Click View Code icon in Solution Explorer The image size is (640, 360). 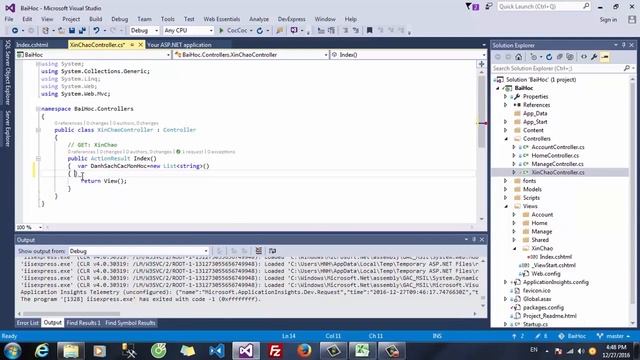(584, 57)
